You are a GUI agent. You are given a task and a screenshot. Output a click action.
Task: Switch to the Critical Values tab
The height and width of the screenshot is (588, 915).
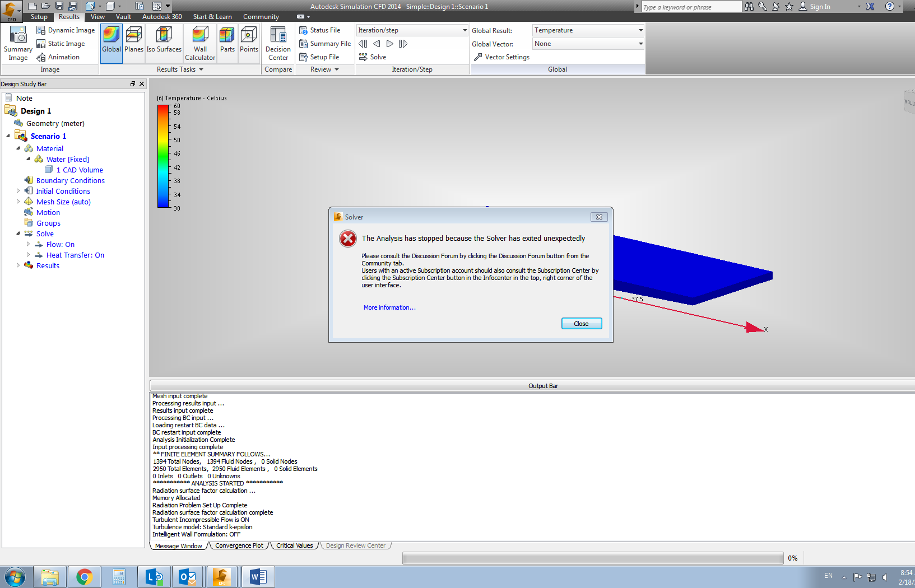coord(295,545)
